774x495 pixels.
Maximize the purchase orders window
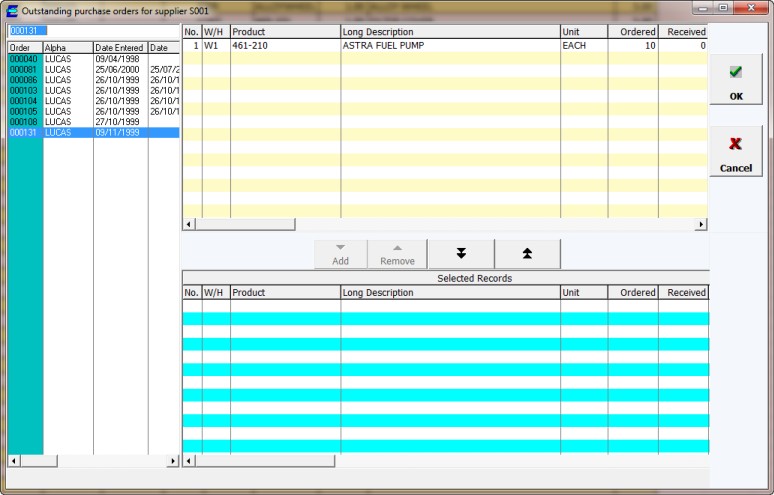pos(724,8)
